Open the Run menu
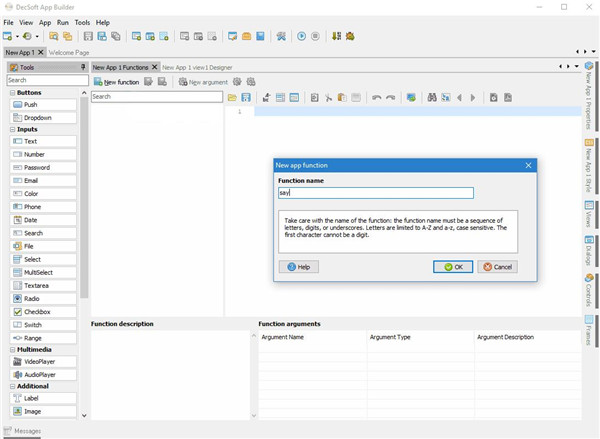Image resolution: width=600 pixels, height=439 pixels. (63, 22)
